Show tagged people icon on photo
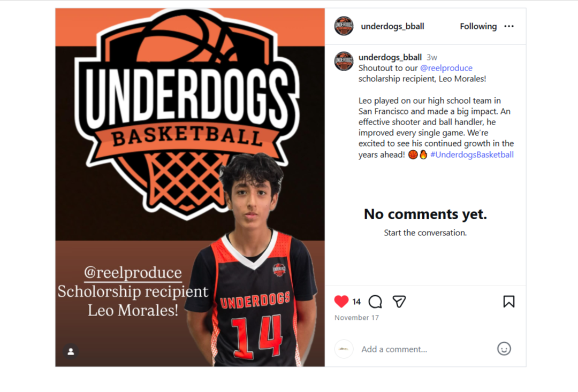Image resolution: width=578 pixels, height=392 pixels. [71, 351]
